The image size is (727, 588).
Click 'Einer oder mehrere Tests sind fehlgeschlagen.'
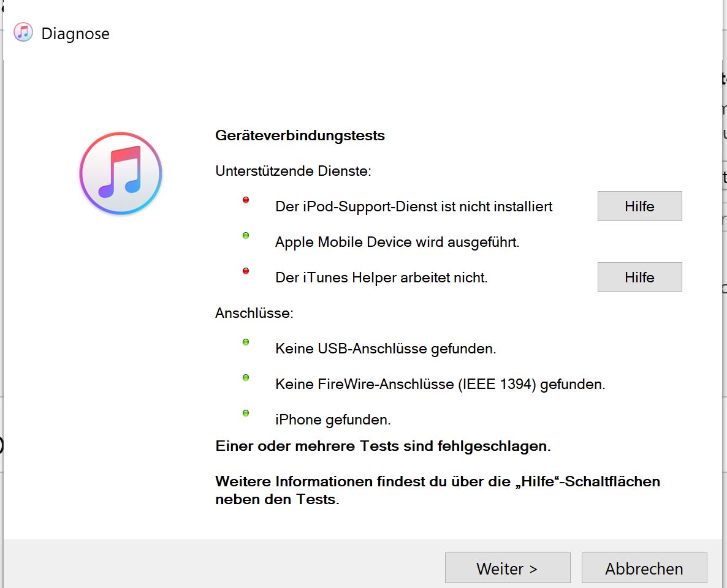tap(383, 446)
